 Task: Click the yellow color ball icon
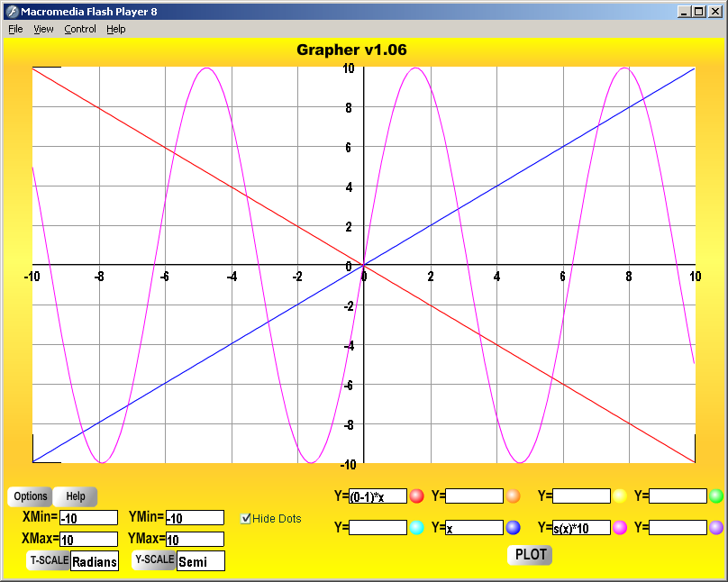(620, 496)
